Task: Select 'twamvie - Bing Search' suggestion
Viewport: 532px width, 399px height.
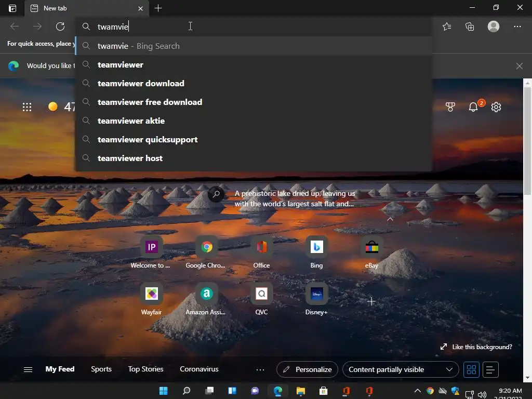Action: (254, 46)
